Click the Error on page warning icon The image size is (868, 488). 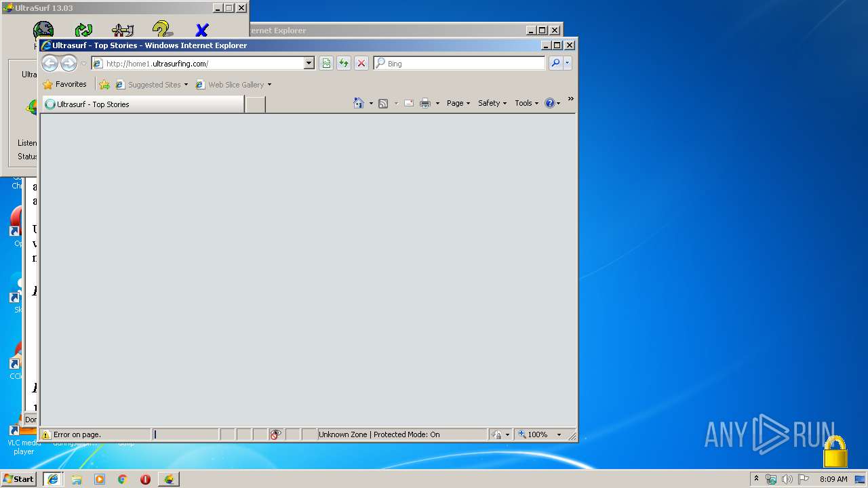click(46, 434)
